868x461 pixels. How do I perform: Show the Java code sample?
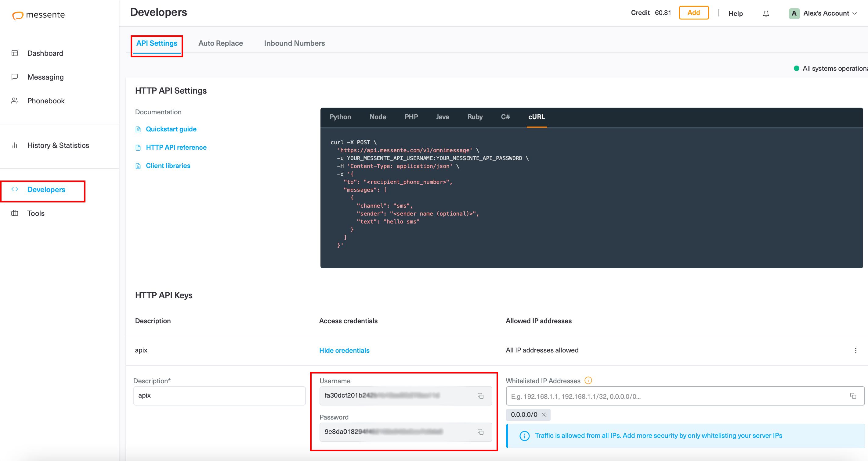coord(443,117)
